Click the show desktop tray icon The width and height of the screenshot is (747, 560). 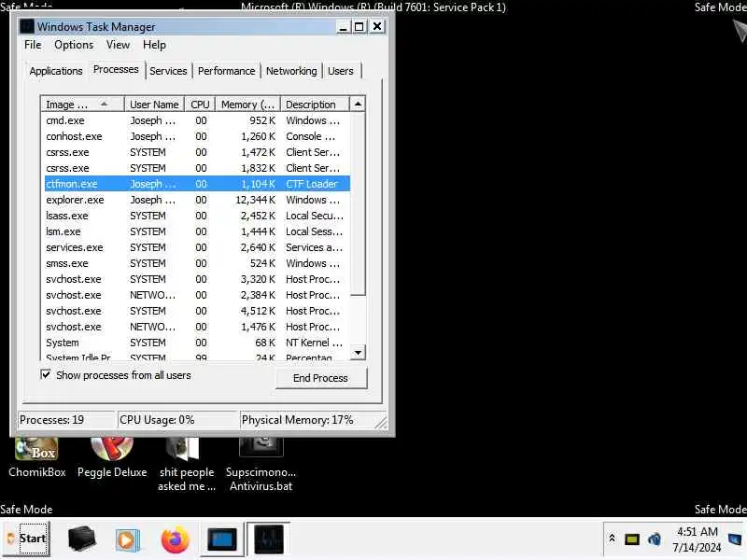pyautogui.click(x=735, y=539)
